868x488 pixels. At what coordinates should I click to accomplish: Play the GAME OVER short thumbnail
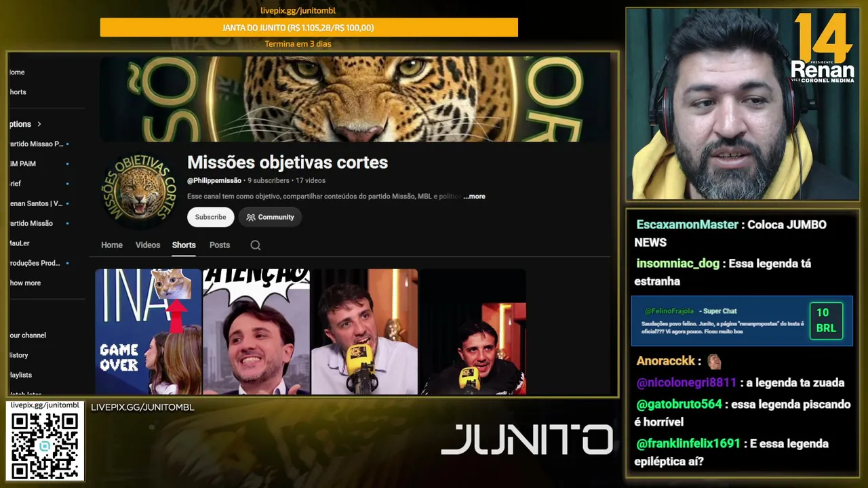point(149,331)
